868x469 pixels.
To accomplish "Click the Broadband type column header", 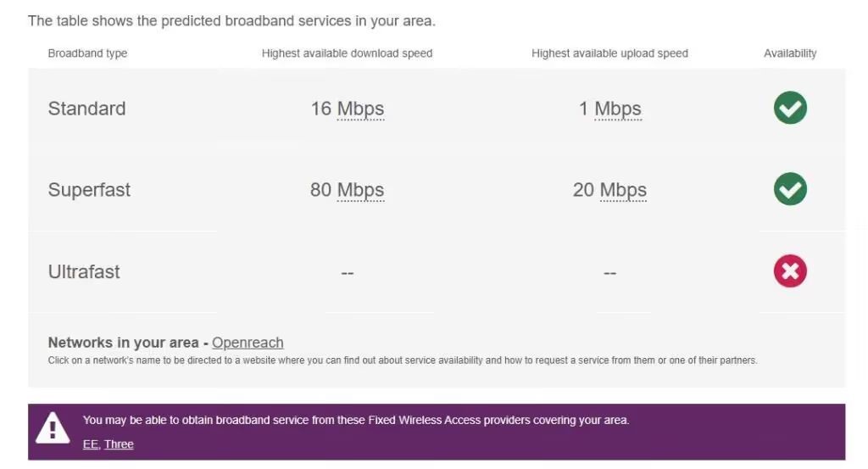I will pos(87,53).
